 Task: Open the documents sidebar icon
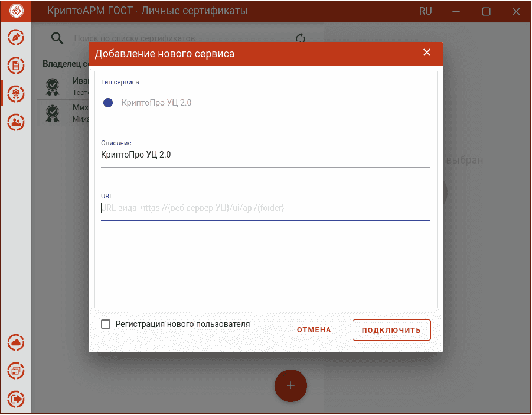coord(16,66)
